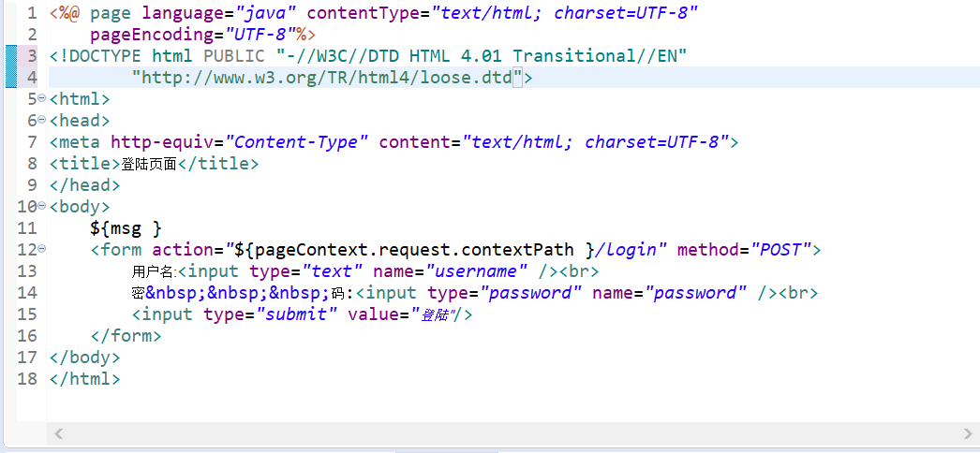Viewport: 980px width, 453px height.
Task: Click the closing </head> tag
Action: click(85, 185)
